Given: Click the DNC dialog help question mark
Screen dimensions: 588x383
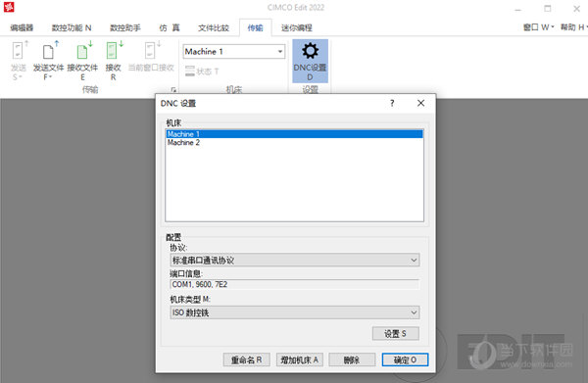Looking at the screenshot, I should point(392,103).
